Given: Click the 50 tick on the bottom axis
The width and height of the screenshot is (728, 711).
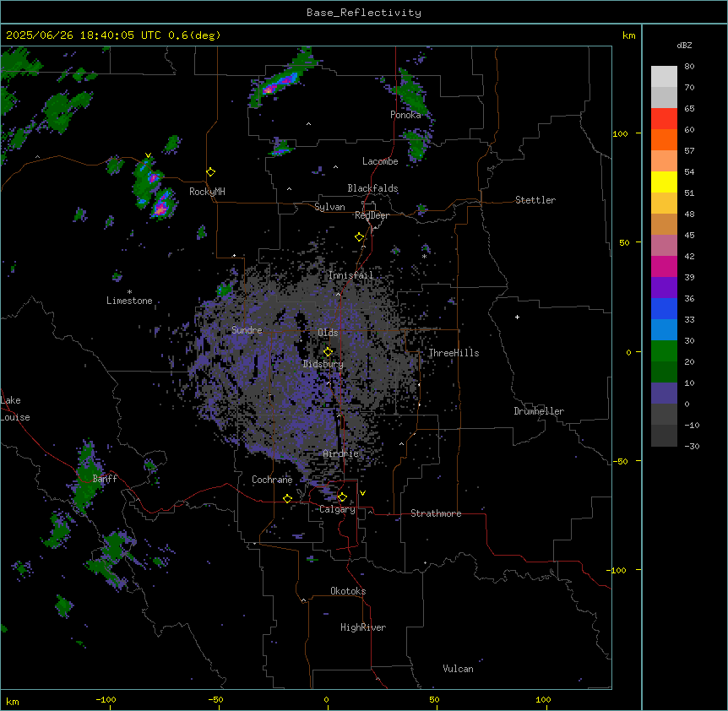Looking at the screenshot, I should point(434,699).
